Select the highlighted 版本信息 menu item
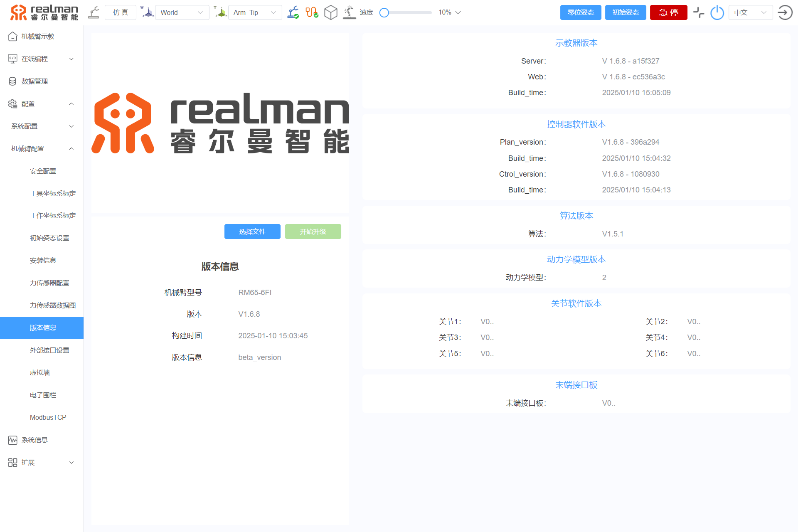 42,328
